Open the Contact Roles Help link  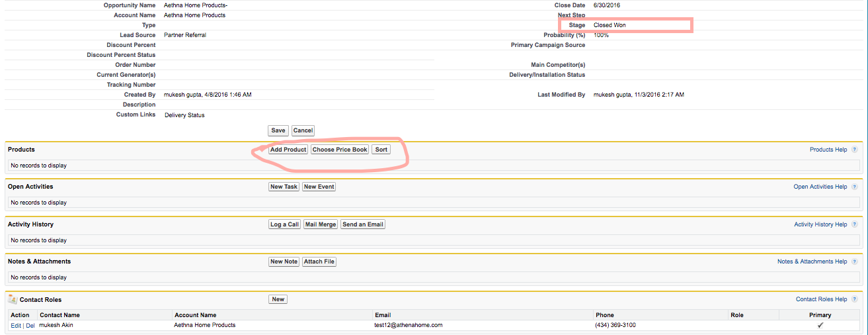822,299
